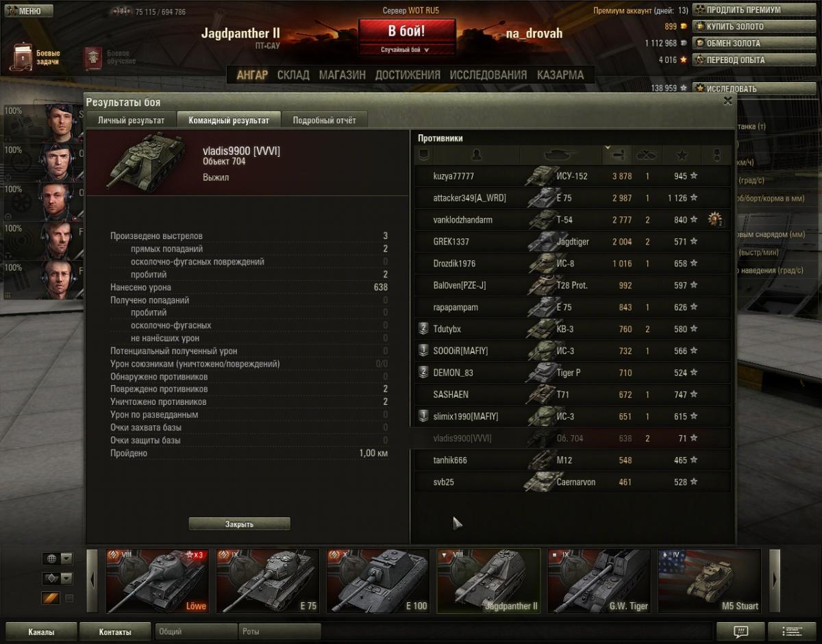Open Общий chat channel tab
822x644 pixels.
pos(196,632)
